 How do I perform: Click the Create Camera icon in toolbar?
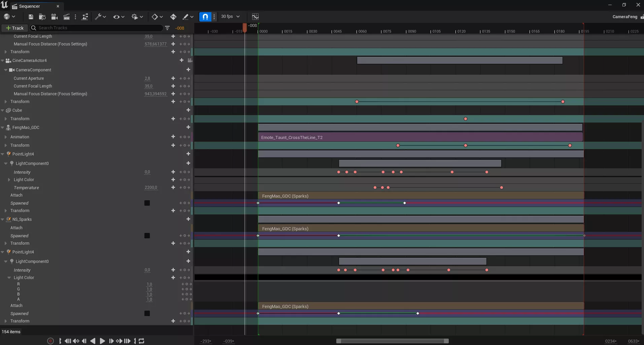click(54, 17)
